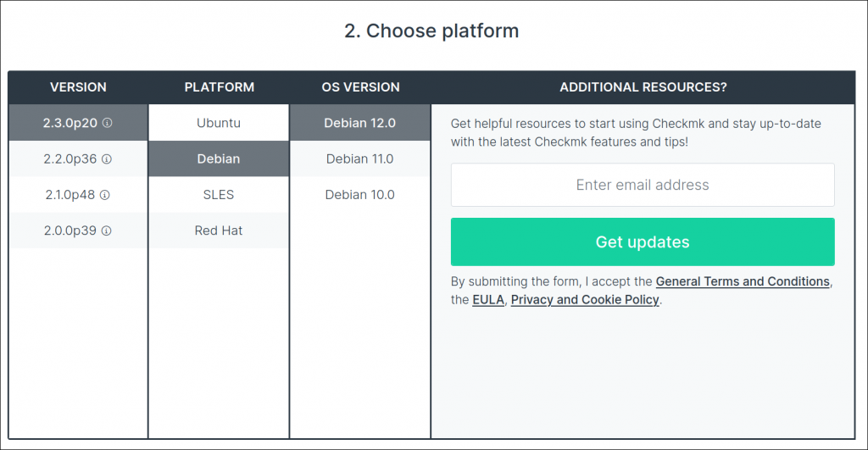Choose Debian 11.0 OS version
Screen dimensions: 868x450
coord(360,159)
